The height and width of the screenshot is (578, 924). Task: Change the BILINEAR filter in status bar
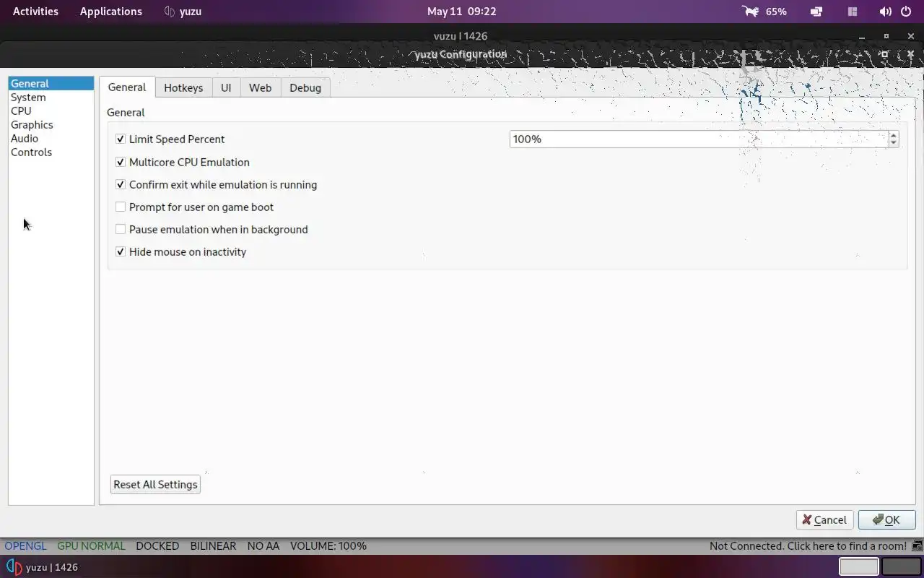[x=213, y=546]
